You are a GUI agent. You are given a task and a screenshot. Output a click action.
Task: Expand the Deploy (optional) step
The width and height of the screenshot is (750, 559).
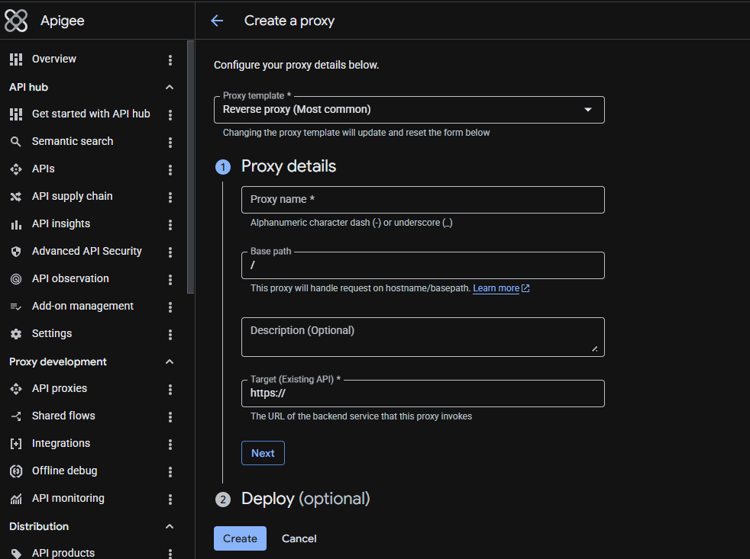[x=305, y=499]
